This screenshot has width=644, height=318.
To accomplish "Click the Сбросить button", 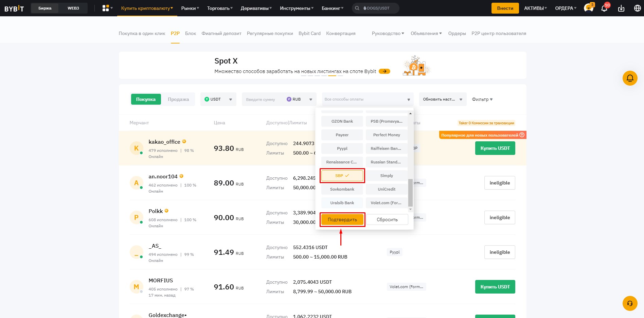I will pyautogui.click(x=387, y=219).
